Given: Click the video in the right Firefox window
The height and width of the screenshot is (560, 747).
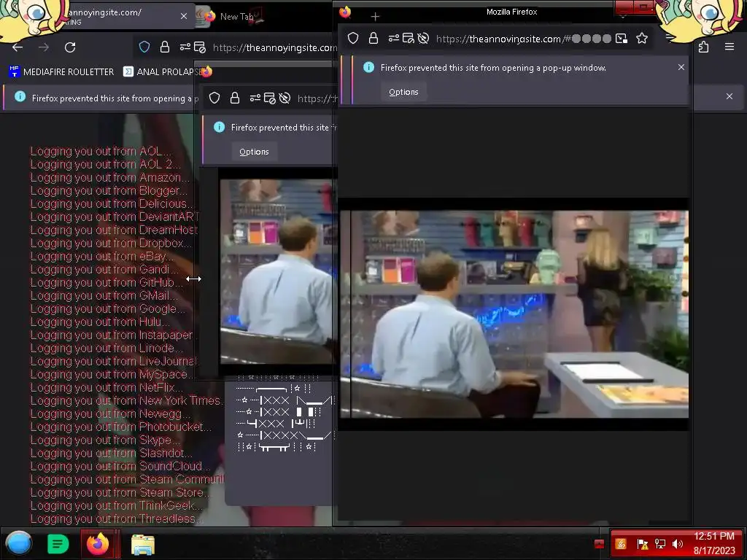Looking at the screenshot, I should tap(514, 314).
